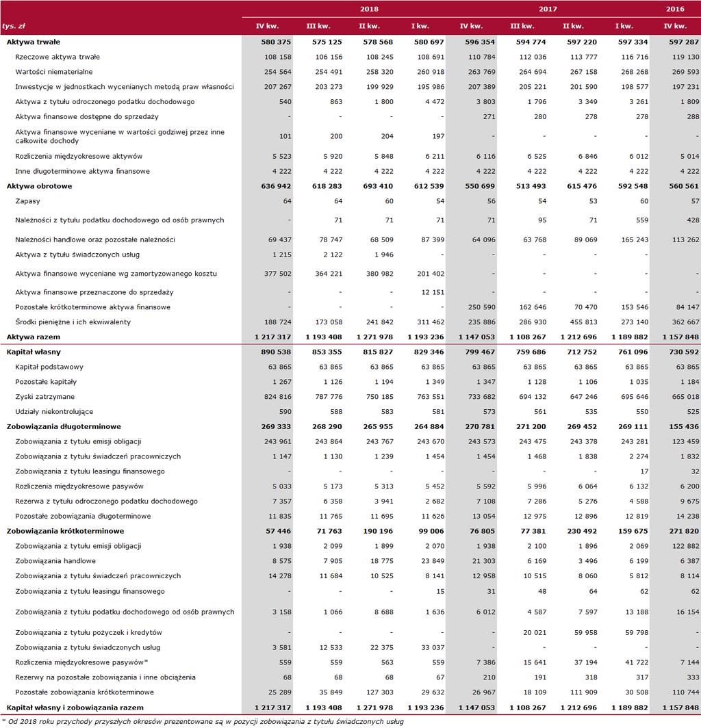
Task: Select value 41 722 in Rozliczenia międzyokresowe pasywów*
Action: [637, 662]
